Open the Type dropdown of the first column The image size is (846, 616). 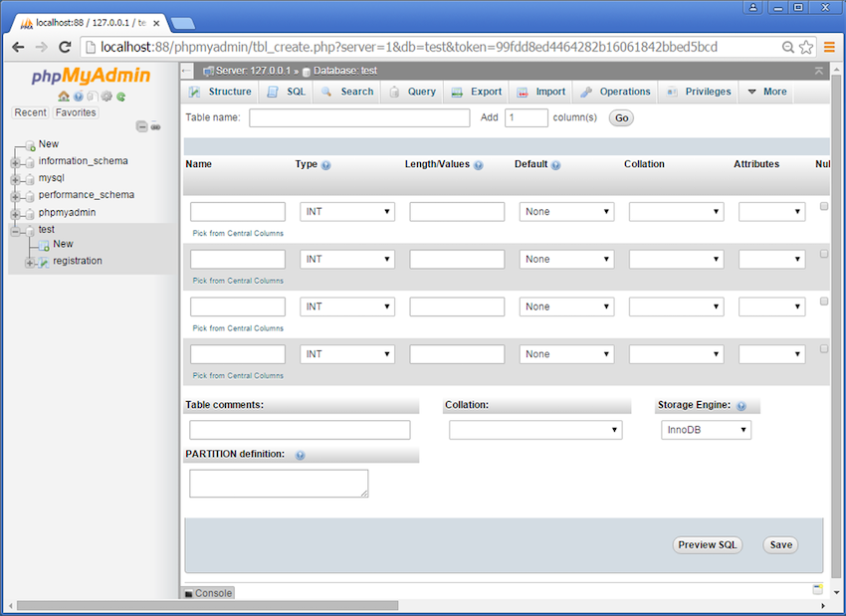(x=346, y=211)
